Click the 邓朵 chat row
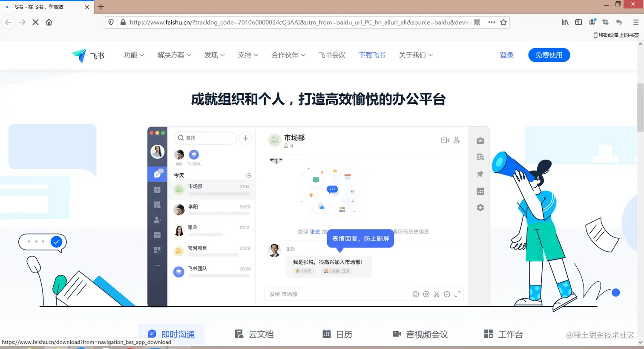Image resolution: width=644 pixels, height=349 pixels. click(212, 230)
